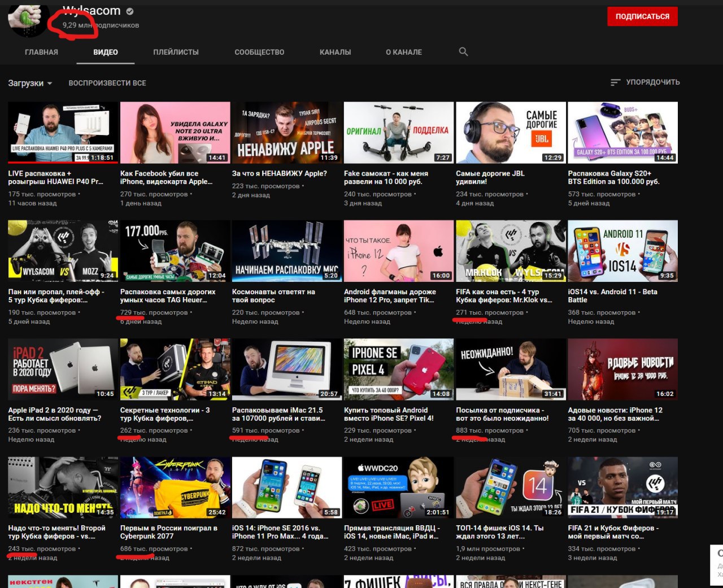The height and width of the screenshot is (588, 723).
Task: Open the Android 11 vs iOS14 thumbnail
Action: coord(622,251)
